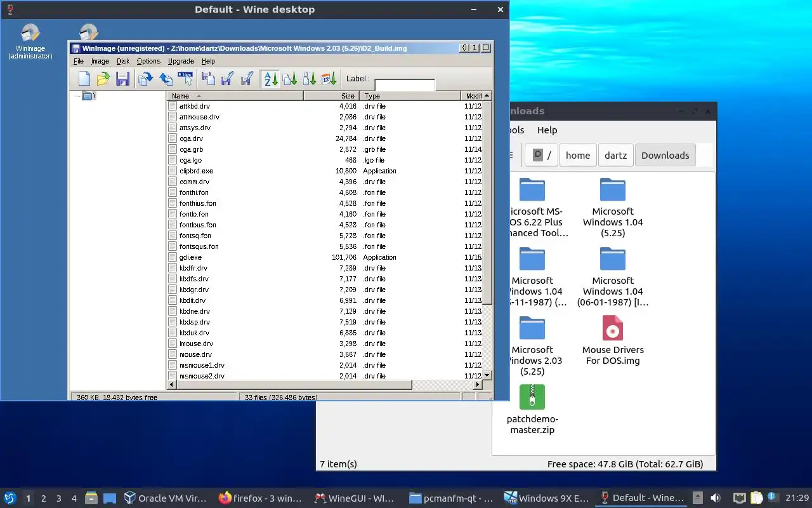Click the Format and write disk icon
Screen dimensions: 812x508
pos(247,79)
